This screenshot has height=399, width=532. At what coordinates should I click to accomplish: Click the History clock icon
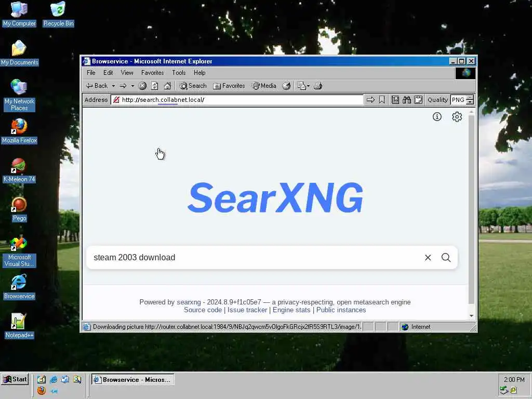click(x=286, y=86)
